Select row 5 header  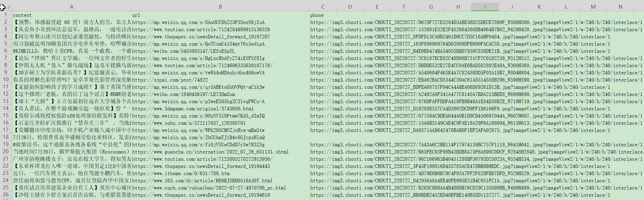click(6, 43)
